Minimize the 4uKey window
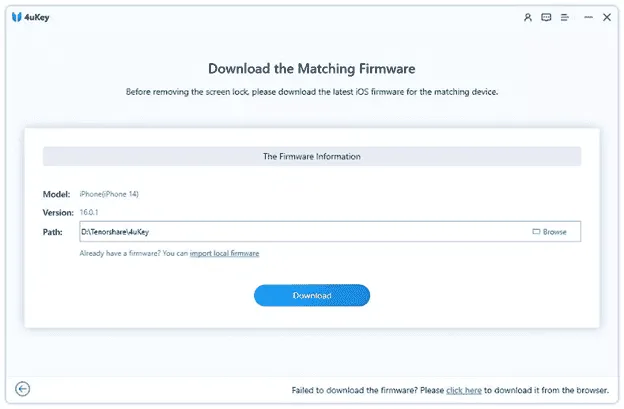The width and height of the screenshot is (624, 409). tap(586, 18)
